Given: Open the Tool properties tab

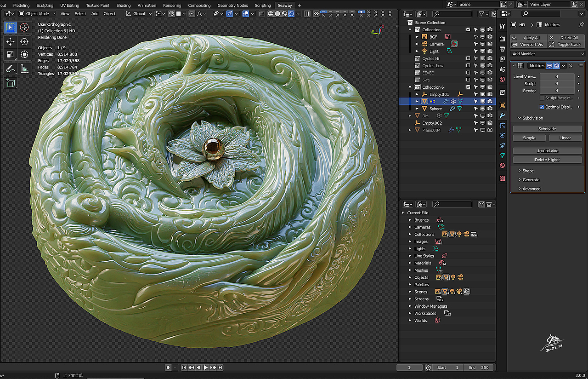Looking at the screenshot, I should 502,26.
